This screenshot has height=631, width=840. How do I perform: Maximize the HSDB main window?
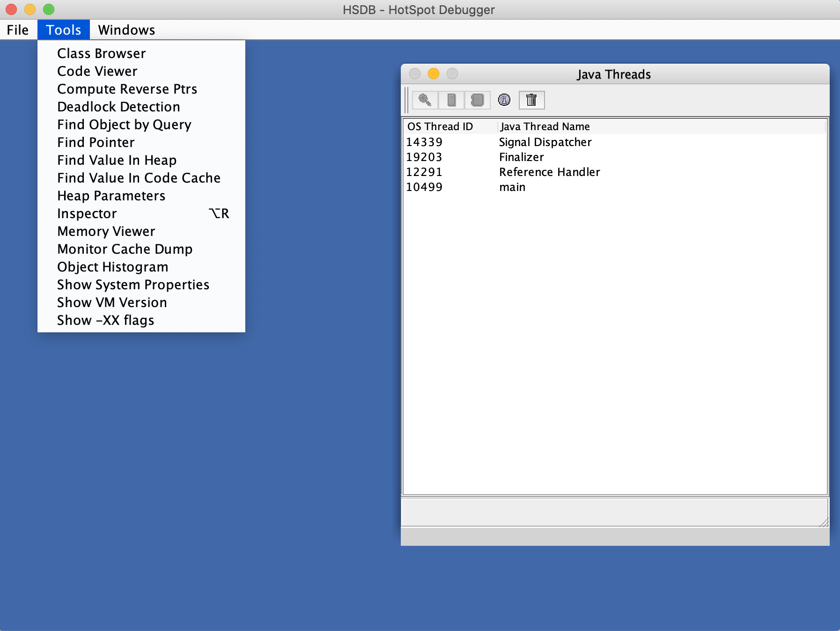(49, 9)
